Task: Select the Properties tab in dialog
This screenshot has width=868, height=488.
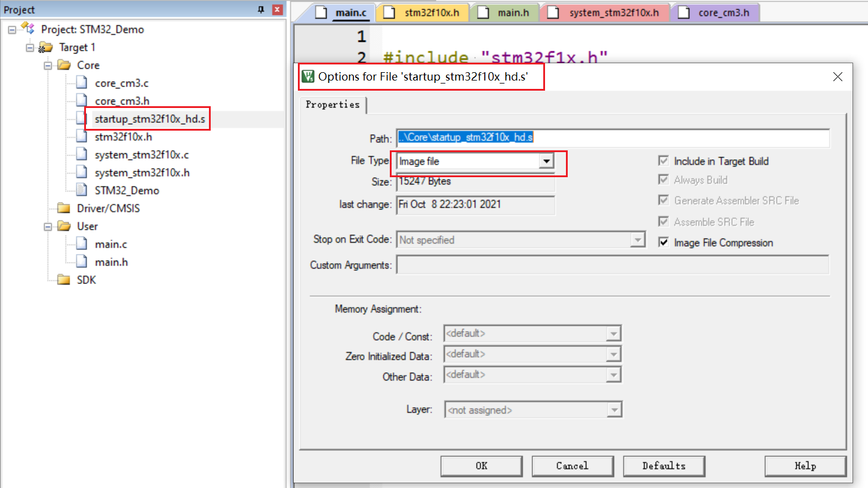Action: pos(333,104)
